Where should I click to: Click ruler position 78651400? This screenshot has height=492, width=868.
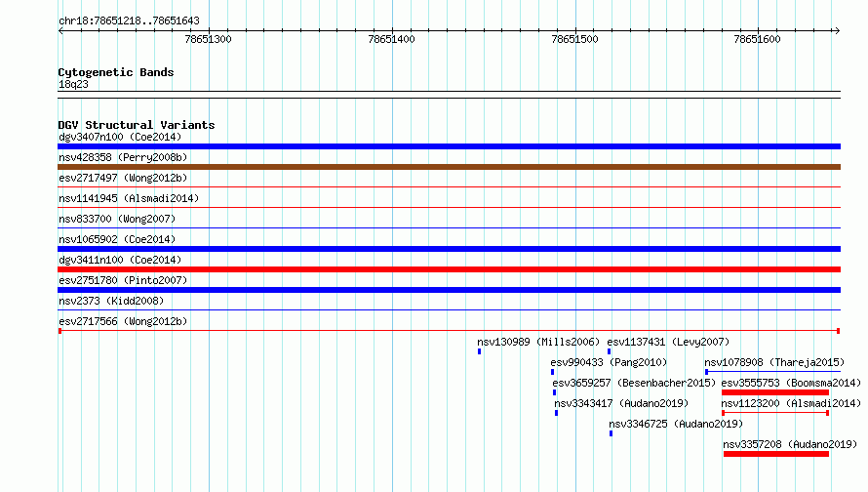coord(391,39)
